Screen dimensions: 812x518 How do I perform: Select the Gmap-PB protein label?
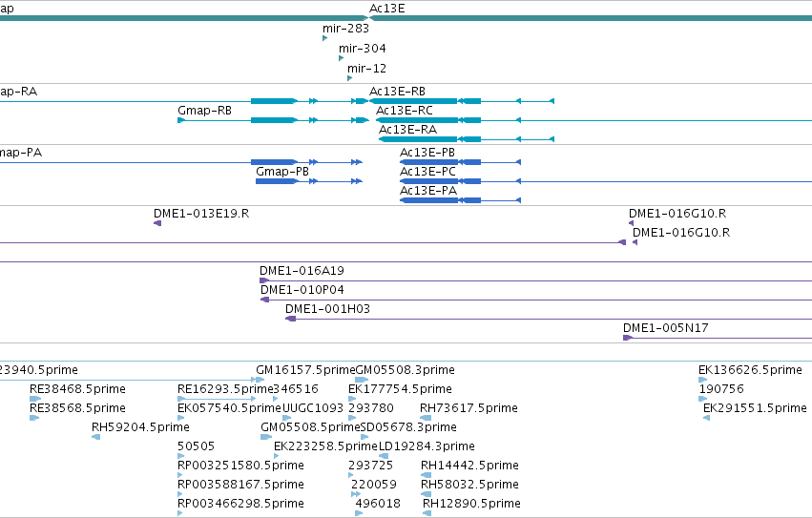(282, 172)
